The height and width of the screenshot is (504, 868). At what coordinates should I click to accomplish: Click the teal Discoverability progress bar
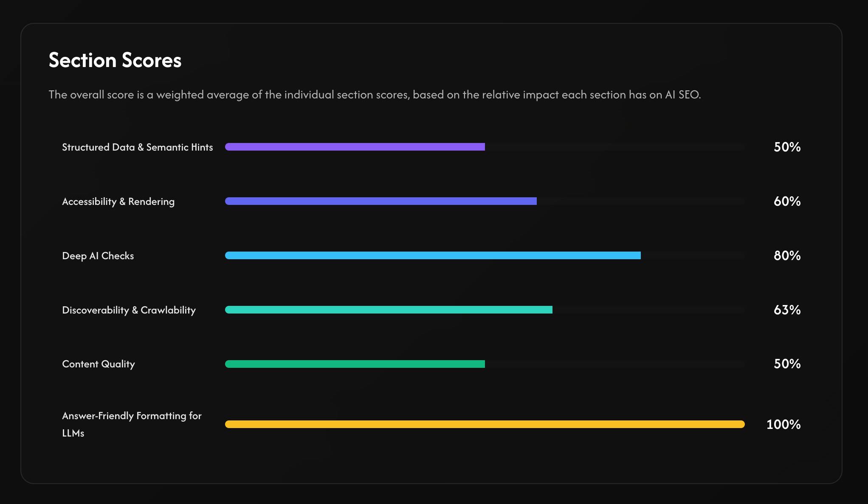click(x=389, y=310)
